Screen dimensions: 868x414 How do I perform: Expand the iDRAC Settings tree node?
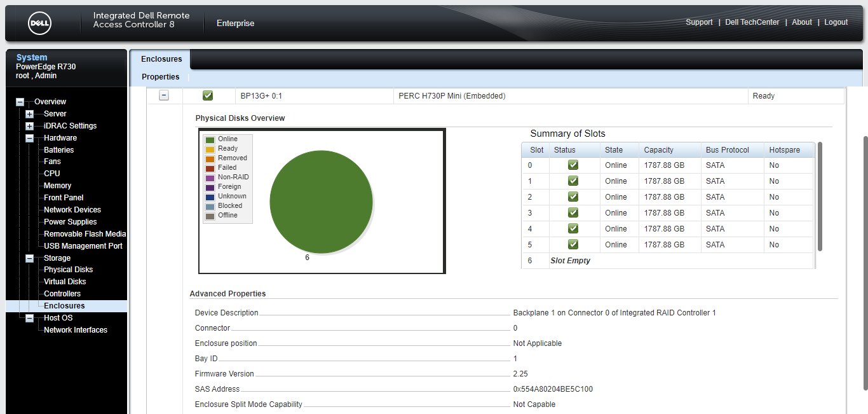[x=29, y=126]
